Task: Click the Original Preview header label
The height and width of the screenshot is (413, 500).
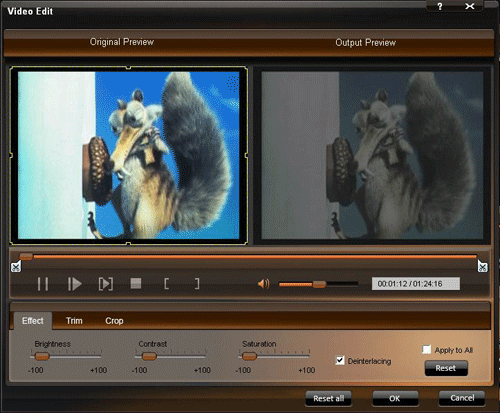Action: [122, 42]
